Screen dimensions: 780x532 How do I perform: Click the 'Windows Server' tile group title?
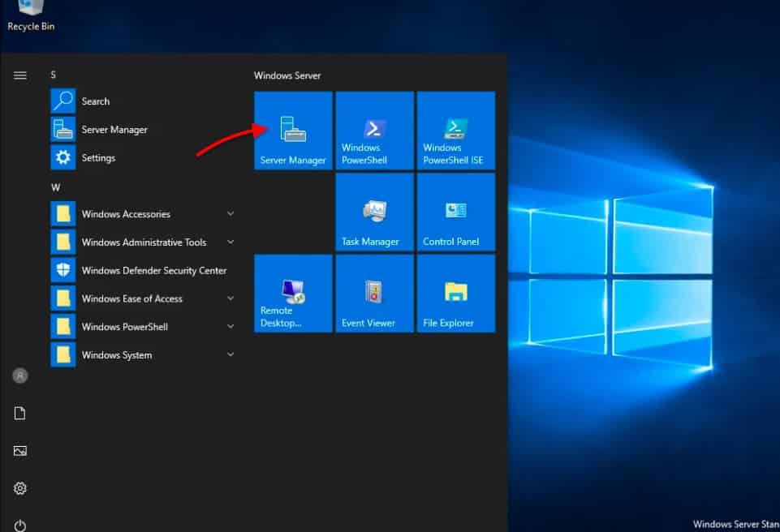(287, 75)
